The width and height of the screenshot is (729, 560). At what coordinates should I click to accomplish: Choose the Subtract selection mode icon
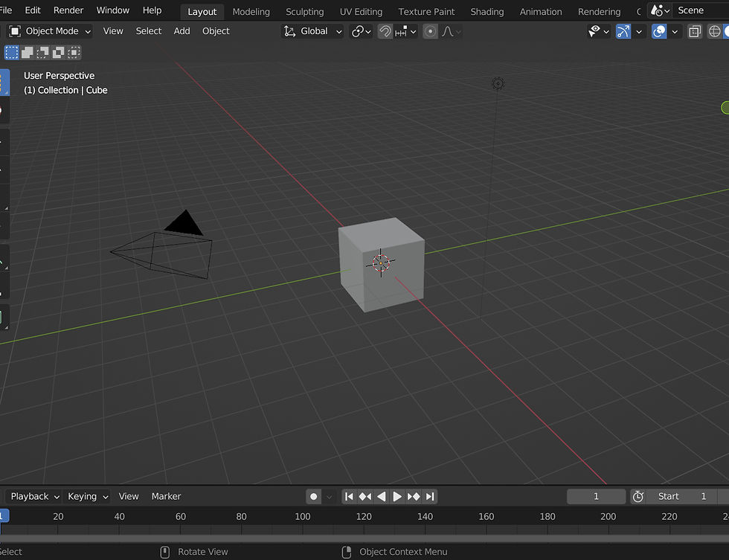[43, 53]
